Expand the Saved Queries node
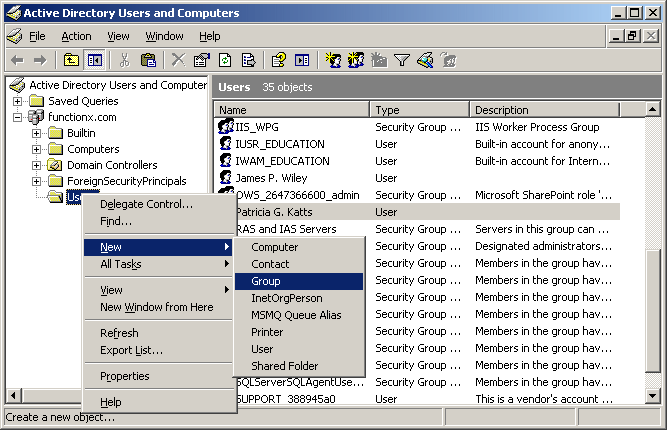 click(17, 101)
